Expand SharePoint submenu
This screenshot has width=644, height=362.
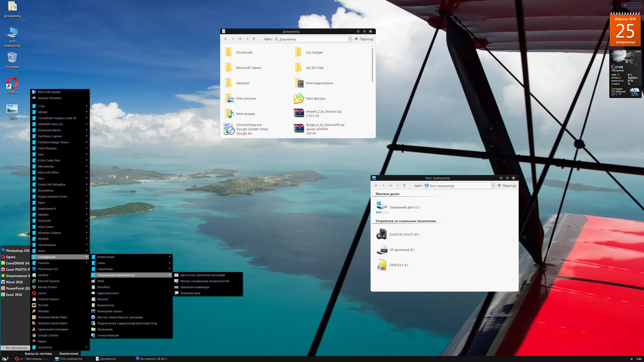pyautogui.click(x=60, y=347)
